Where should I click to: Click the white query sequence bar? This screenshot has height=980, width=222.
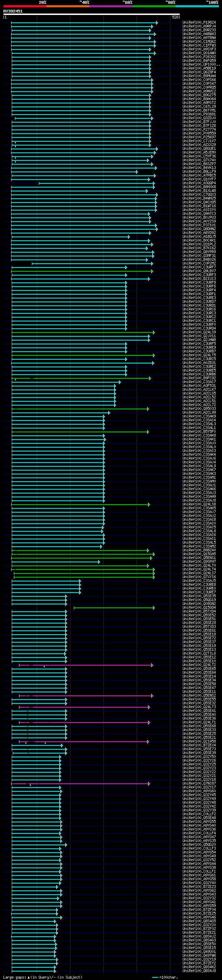pos(92,14)
